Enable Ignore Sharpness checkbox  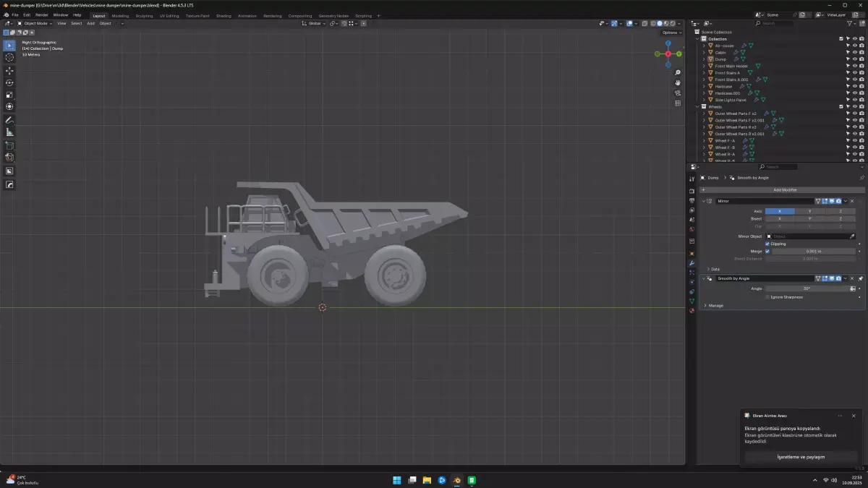coord(767,297)
